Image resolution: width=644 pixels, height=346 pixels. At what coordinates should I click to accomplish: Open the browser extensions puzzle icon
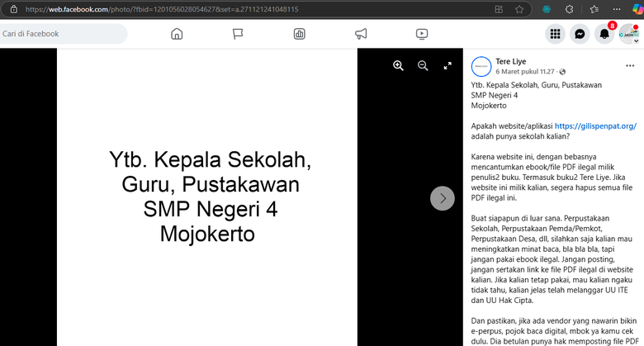coord(570,9)
